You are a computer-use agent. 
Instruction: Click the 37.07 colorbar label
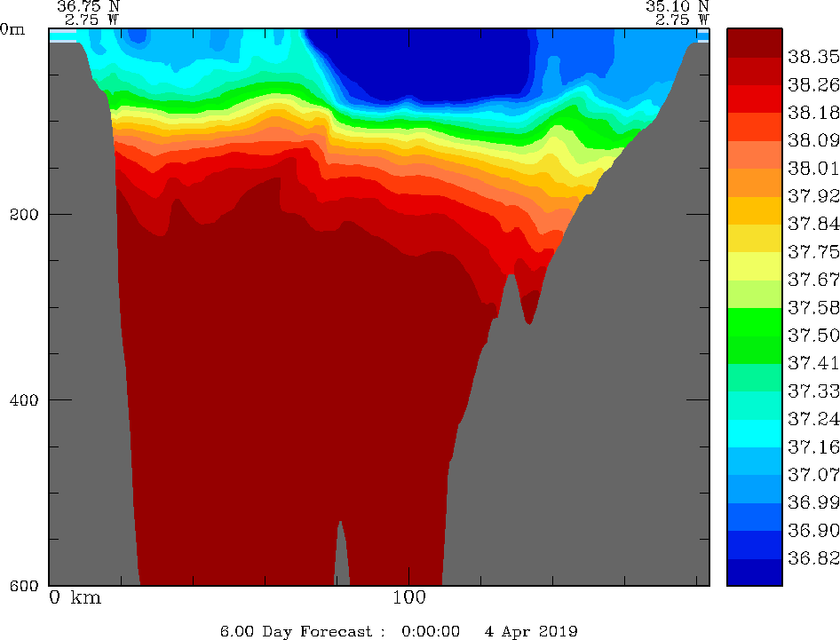click(x=813, y=475)
